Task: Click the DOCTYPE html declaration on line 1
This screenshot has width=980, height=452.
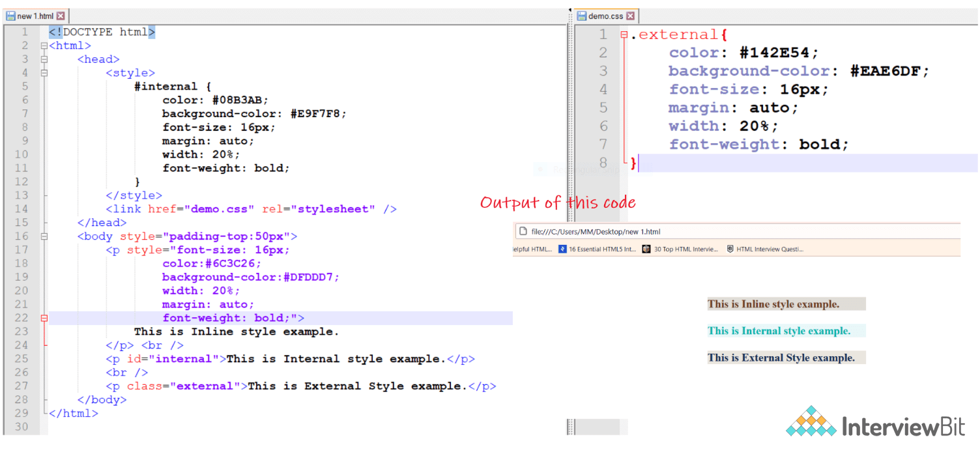Action: 102,32
